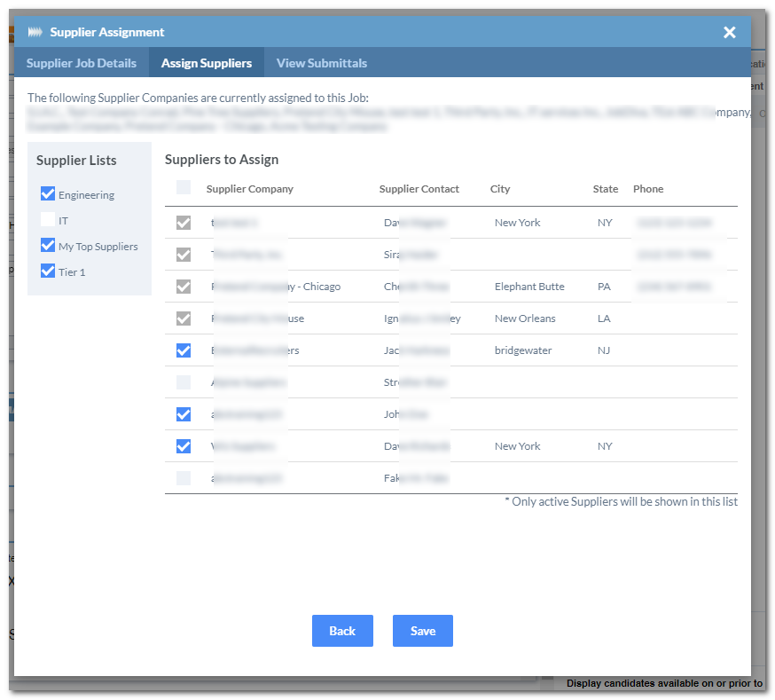Click the Phone column header

coord(648,189)
